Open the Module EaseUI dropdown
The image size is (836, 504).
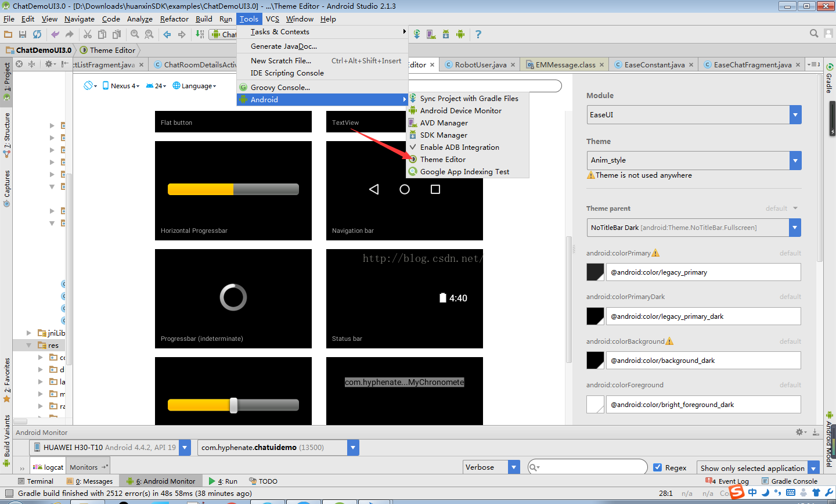[694, 114]
